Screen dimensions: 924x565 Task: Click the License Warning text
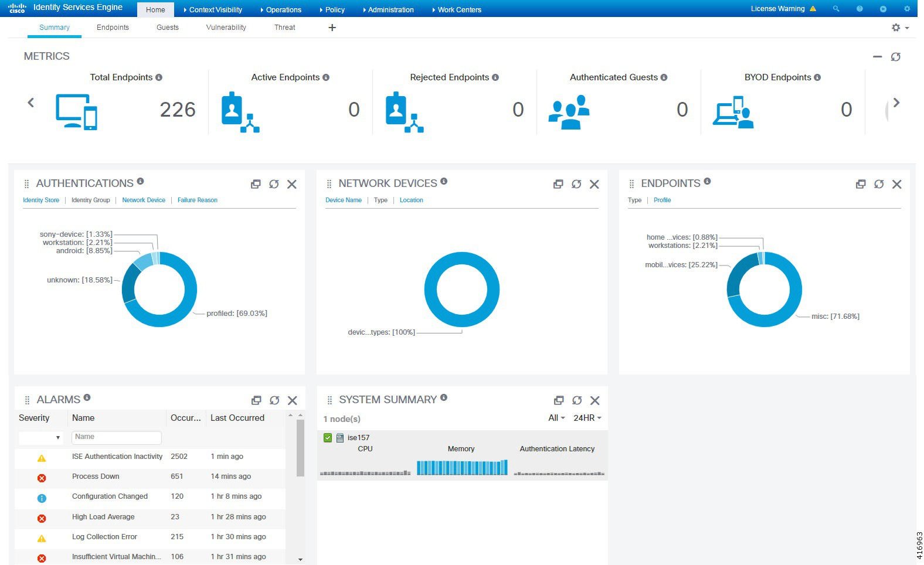[777, 9]
